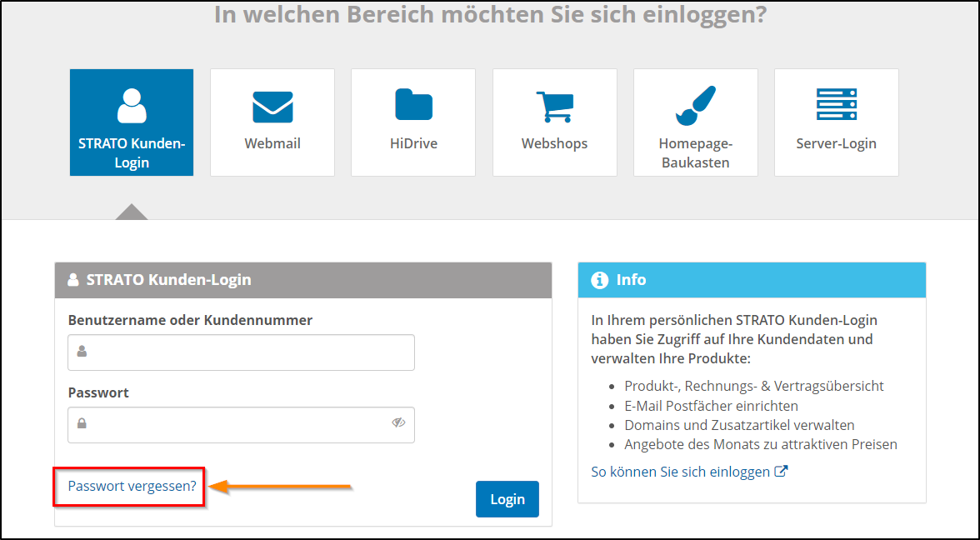Click the blue Login button

pyautogui.click(x=507, y=498)
